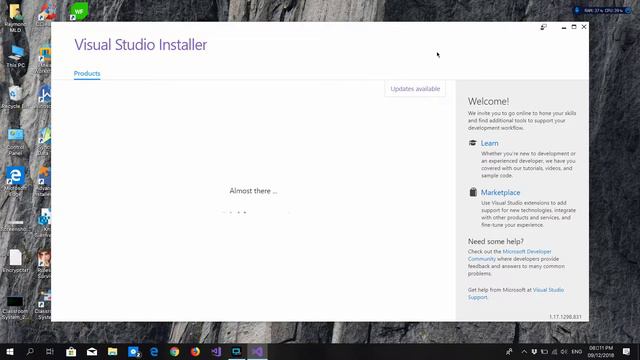This screenshot has width=640, height=360.
Task: Close the Visual Studio Installer window
Action: (x=584, y=27)
